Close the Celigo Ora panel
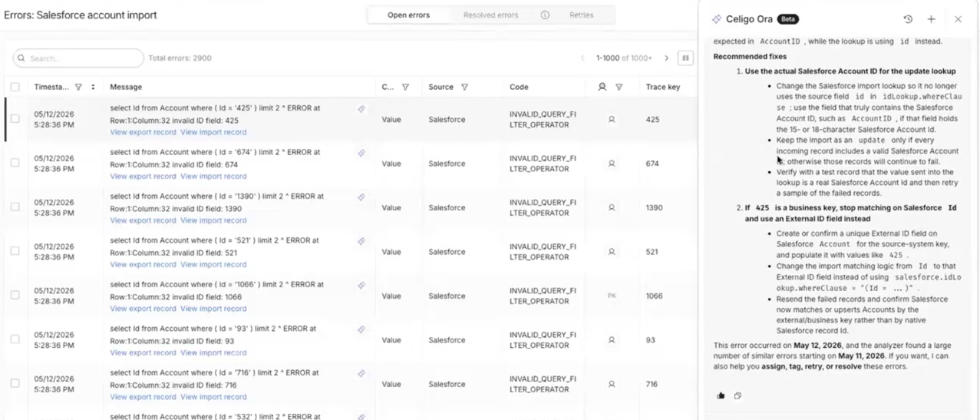 click(958, 19)
